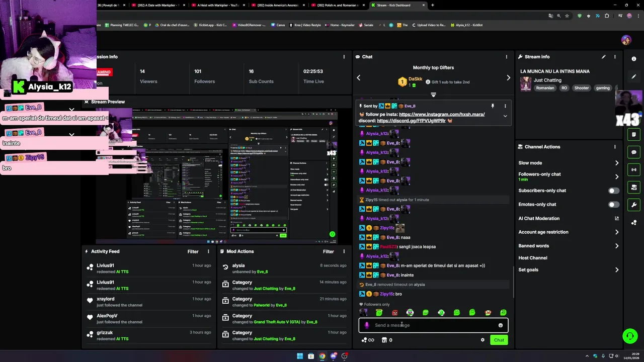
Task: Click the sidebar info circle icon
Action: pyautogui.click(x=634, y=59)
